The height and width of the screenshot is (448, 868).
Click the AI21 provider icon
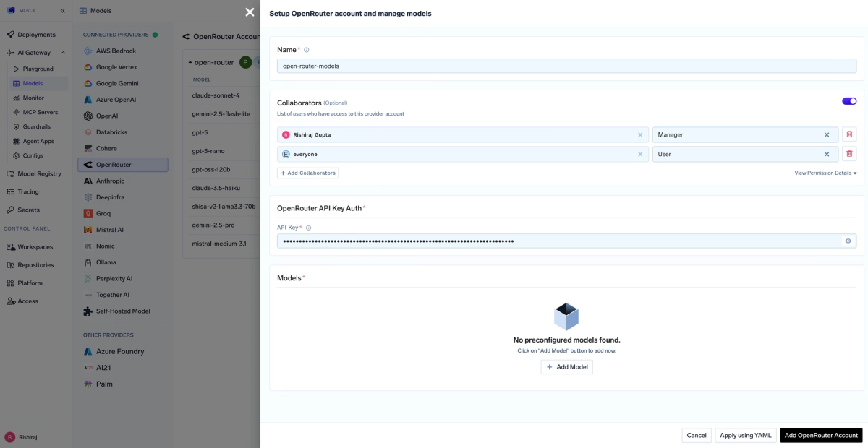[x=88, y=368]
